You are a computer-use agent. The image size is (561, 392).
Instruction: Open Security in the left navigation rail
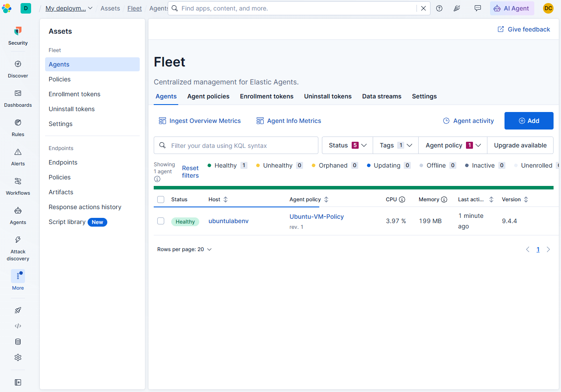tap(18, 36)
